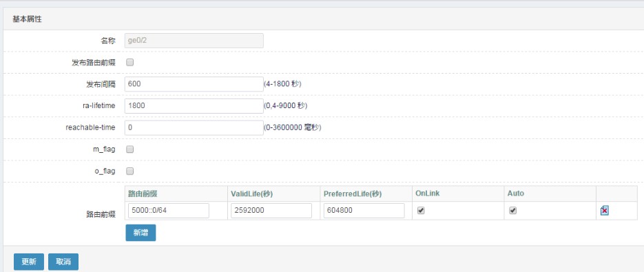Click the (0,4-9000 秒) hint text
644x272 pixels.
285,105
